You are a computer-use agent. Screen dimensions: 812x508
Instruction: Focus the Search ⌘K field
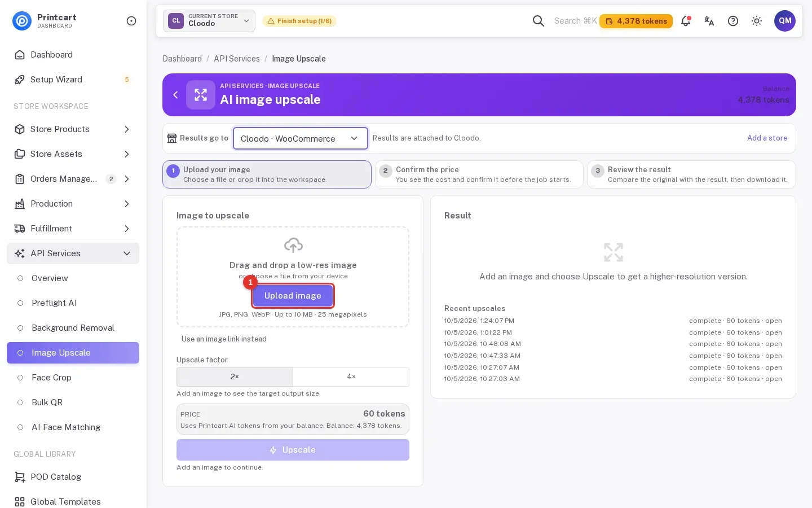[x=575, y=21]
